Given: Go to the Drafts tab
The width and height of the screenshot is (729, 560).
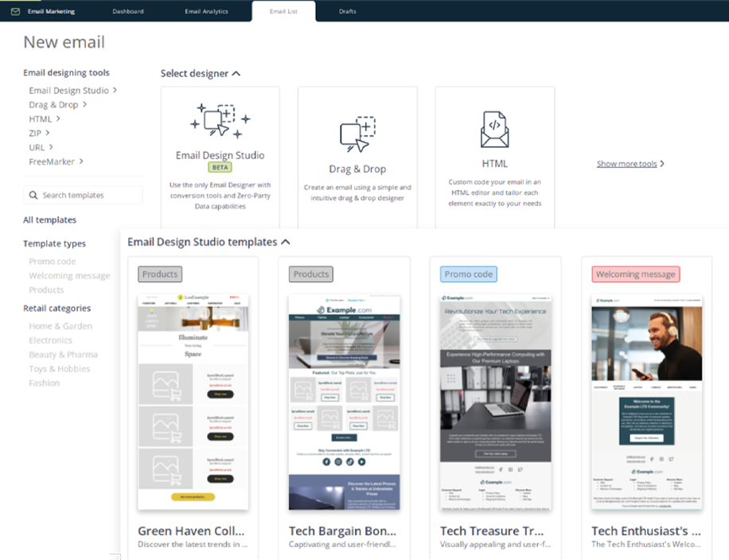Looking at the screenshot, I should (x=347, y=11).
